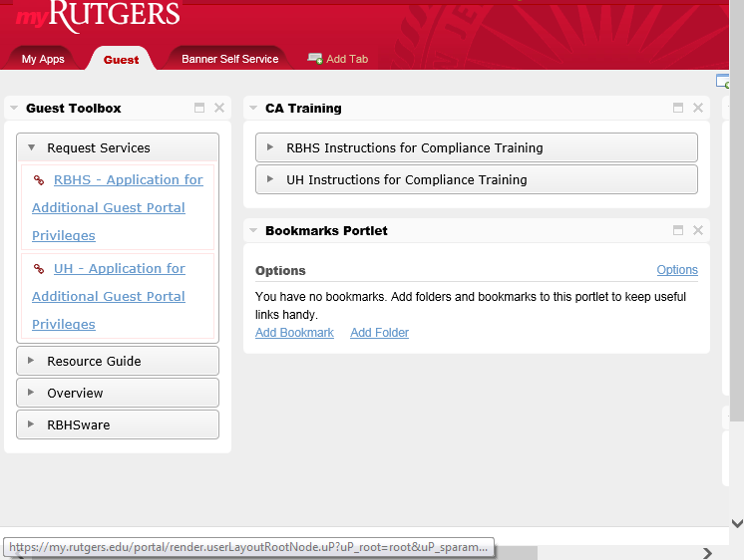The image size is (744, 560).
Task: Open UH Application for Additional Guest Portal Privileges
Action: (109, 296)
